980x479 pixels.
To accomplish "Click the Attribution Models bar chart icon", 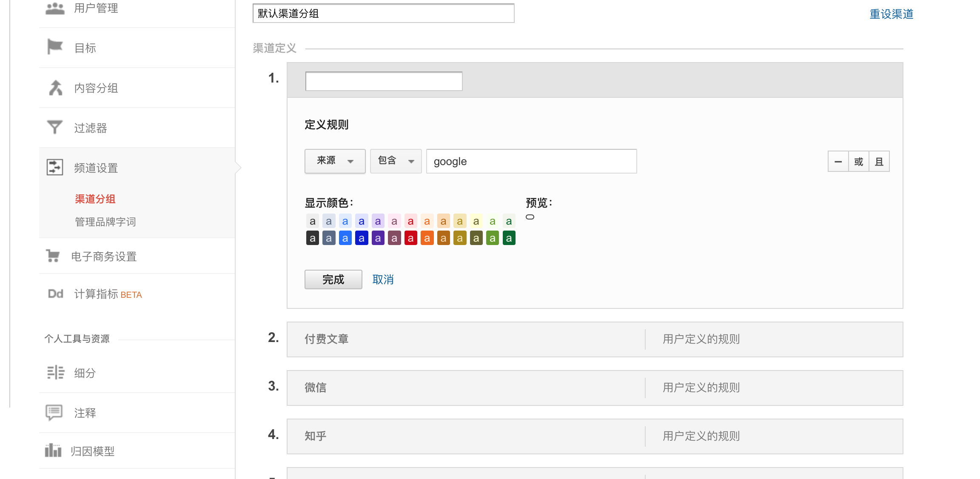I will click(x=53, y=450).
